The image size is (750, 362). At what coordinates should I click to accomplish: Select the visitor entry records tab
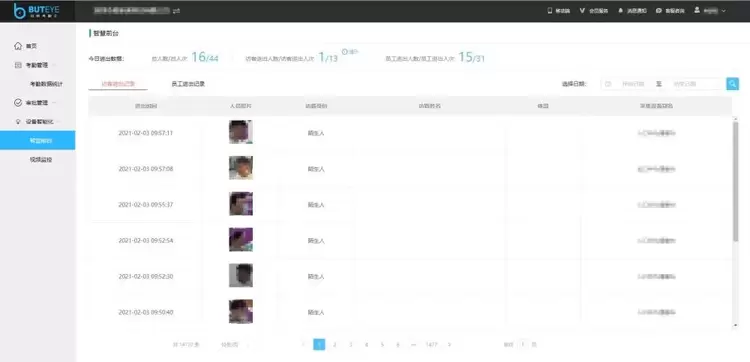118,84
